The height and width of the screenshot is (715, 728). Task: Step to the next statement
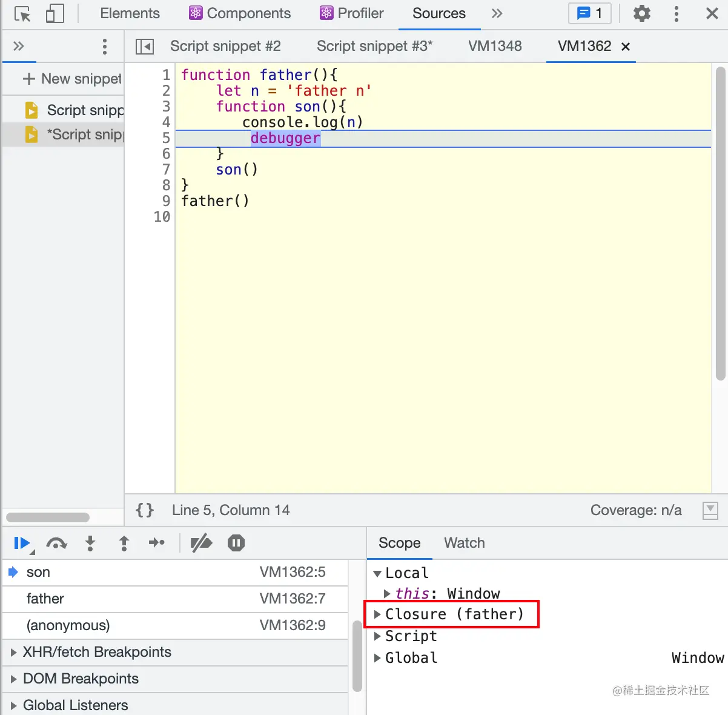click(157, 543)
